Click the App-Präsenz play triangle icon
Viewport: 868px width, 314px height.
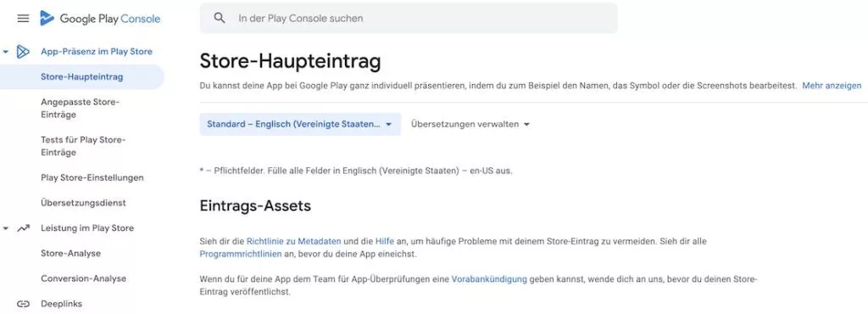point(23,52)
